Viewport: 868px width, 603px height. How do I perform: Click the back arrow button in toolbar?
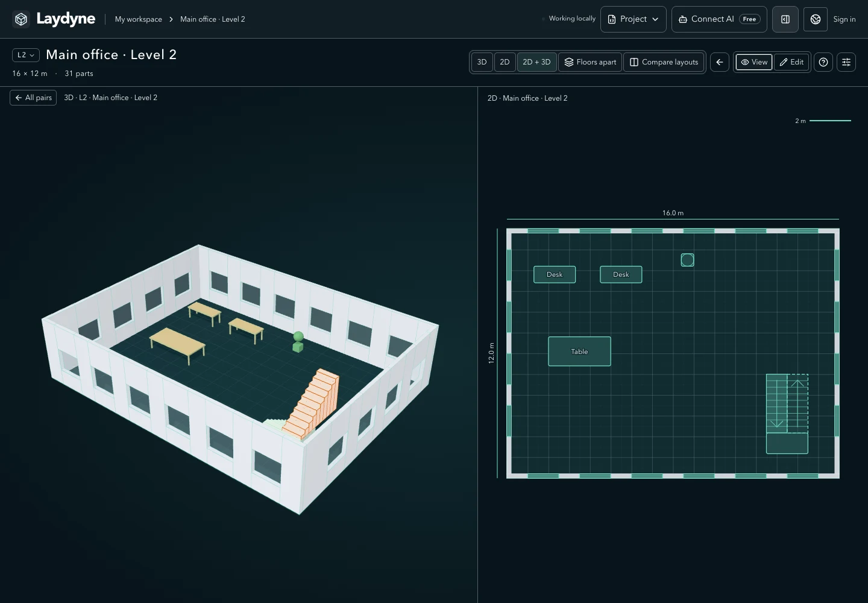720,62
